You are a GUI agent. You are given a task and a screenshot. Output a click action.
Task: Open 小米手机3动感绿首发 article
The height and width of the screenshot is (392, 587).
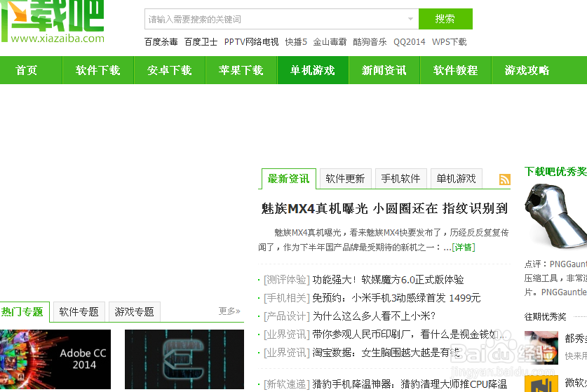(x=396, y=298)
